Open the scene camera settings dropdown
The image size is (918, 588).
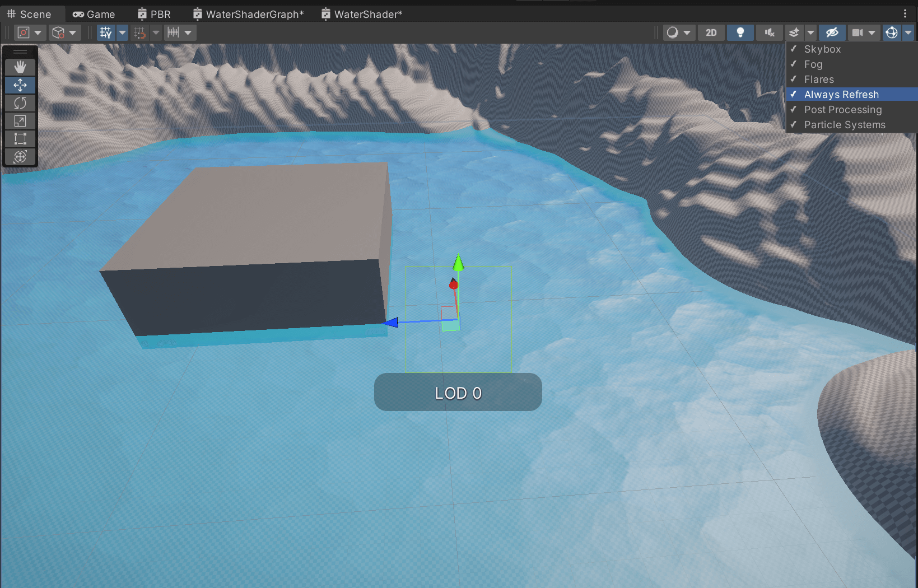[x=872, y=32]
